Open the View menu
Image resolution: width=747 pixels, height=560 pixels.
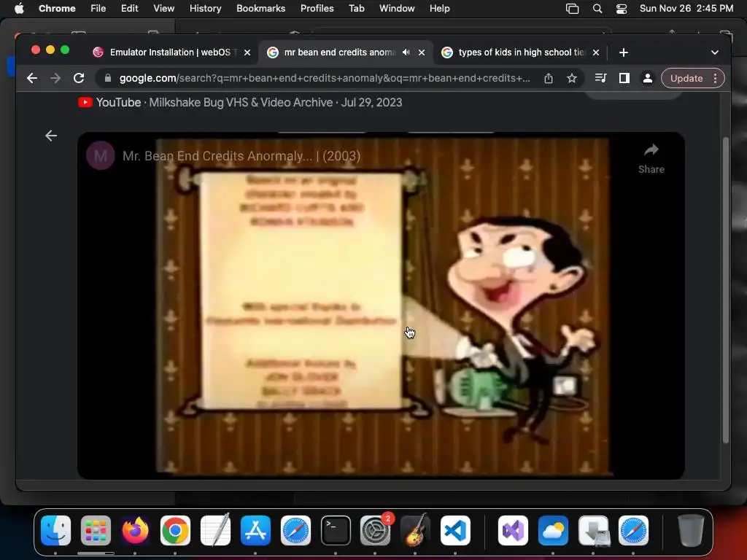[163, 8]
